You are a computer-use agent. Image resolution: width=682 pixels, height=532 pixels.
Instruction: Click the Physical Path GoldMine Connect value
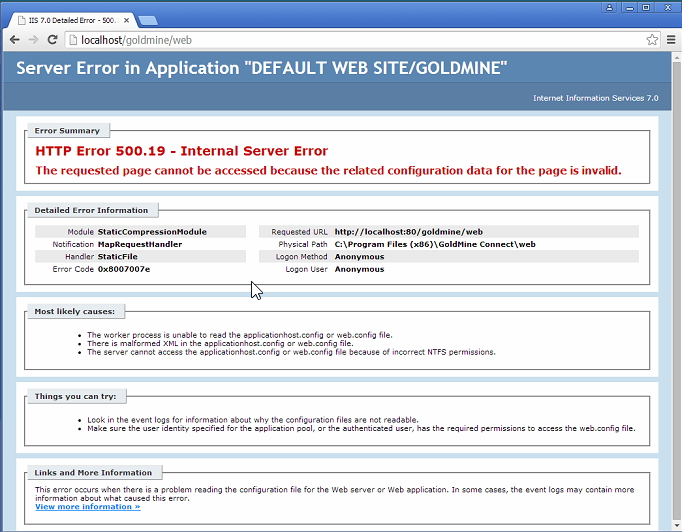[x=435, y=244]
